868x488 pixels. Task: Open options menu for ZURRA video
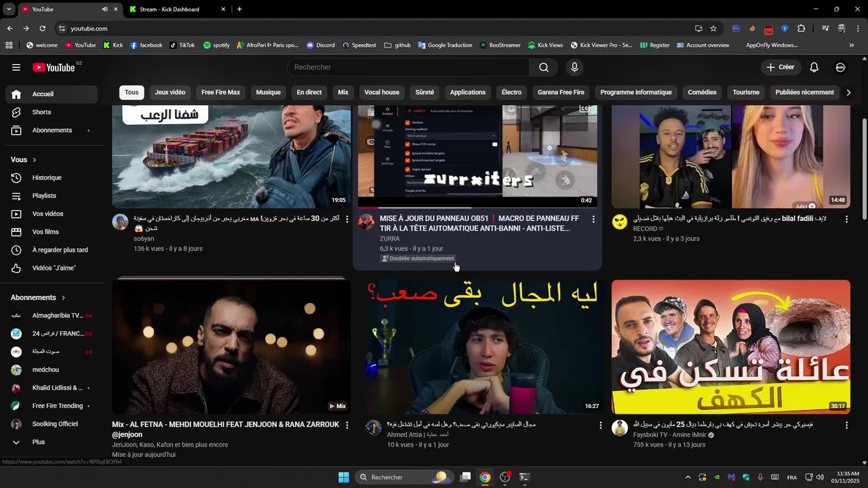(x=593, y=220)
